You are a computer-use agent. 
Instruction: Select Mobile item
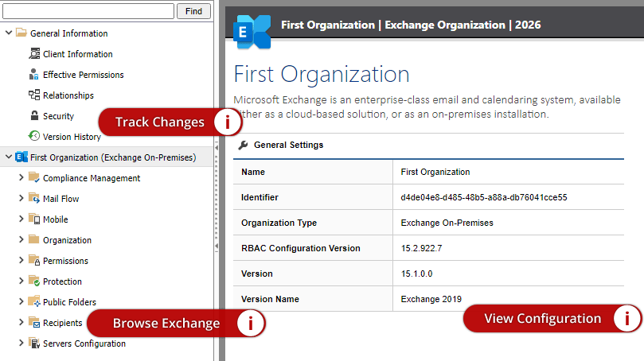(56, 219)
